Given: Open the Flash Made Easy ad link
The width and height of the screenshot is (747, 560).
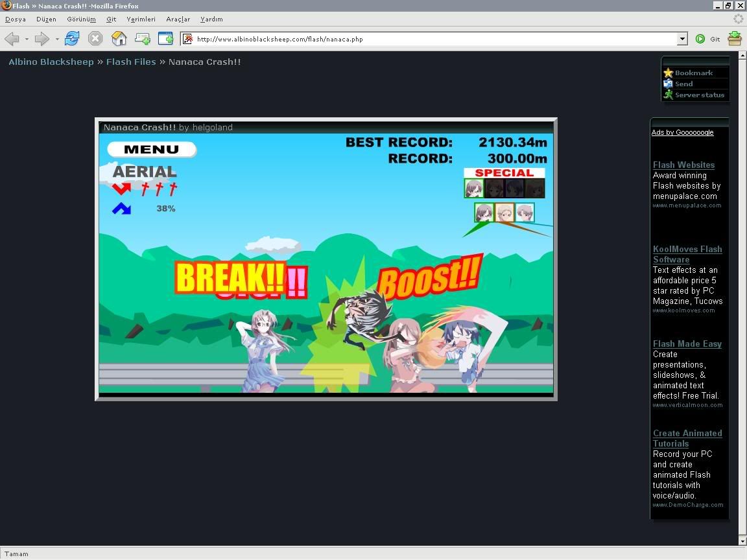Looking at the screenshot, I should [687, 344].
